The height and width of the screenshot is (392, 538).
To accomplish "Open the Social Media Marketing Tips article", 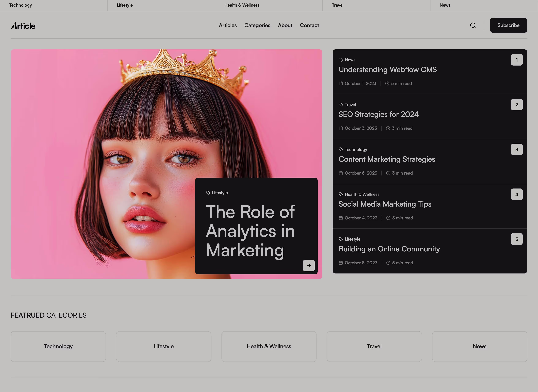I will [x=385, y=204].
